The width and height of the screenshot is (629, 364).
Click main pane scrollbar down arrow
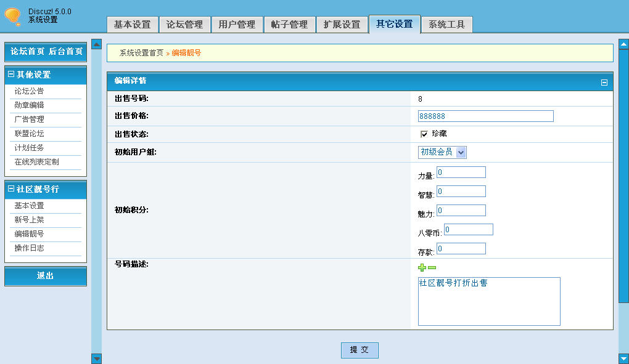tap(624, 358)
